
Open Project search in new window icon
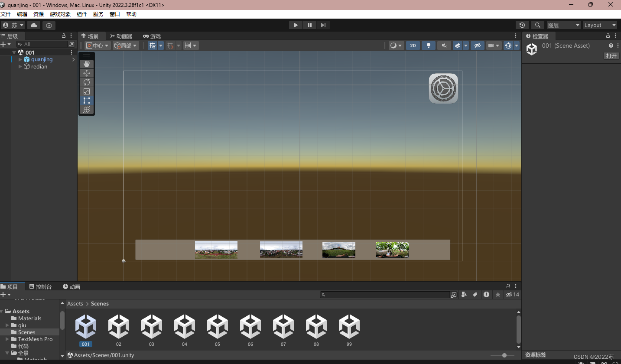454,295
